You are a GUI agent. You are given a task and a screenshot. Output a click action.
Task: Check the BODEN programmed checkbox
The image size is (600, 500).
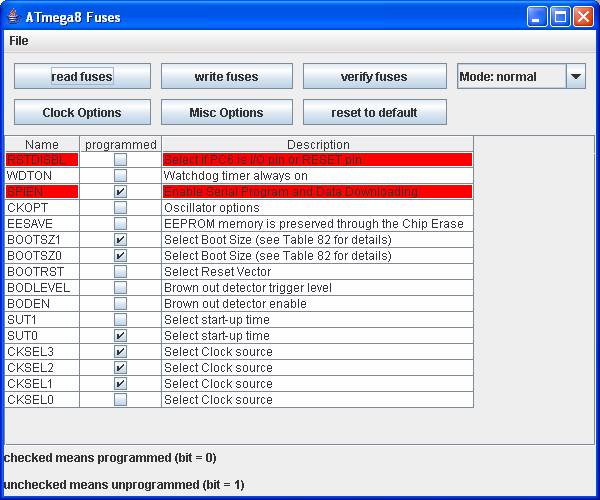click(120, 304)
